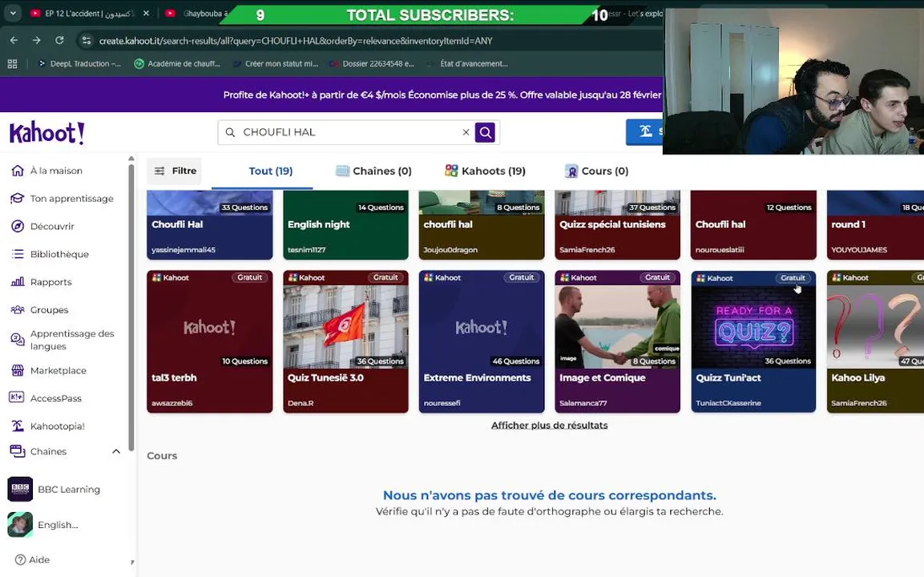This screenshot has width=924, height=577.
Task: Switch to the Tout (19) tab
Action: (x=271, y=171)
